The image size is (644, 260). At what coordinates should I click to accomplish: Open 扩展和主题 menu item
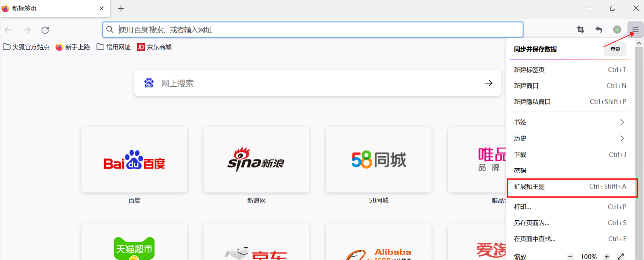point(570,187)
